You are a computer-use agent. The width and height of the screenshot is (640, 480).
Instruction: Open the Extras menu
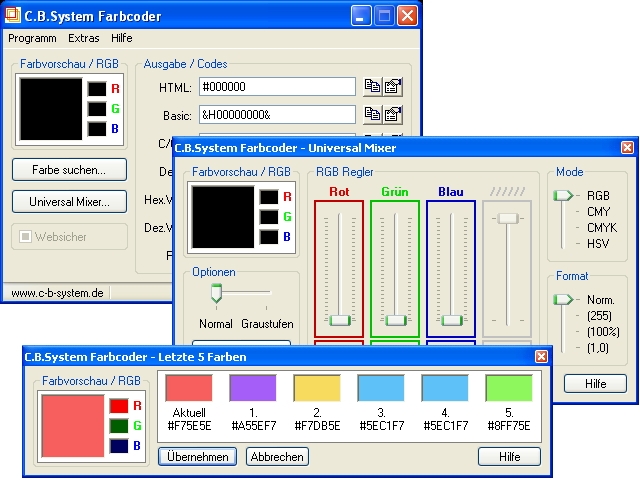(84, 38)
